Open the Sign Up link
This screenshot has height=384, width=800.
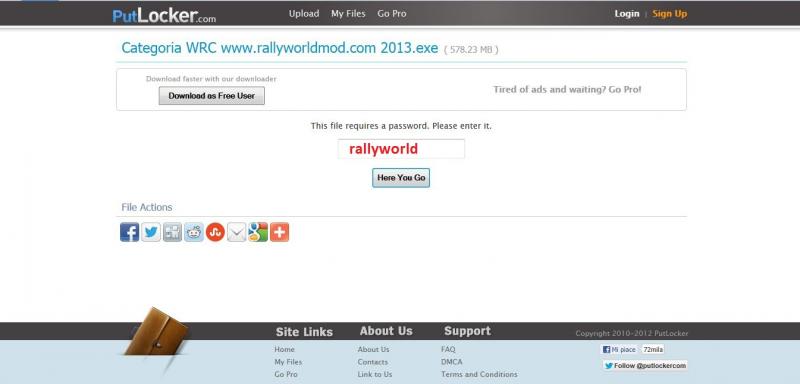(670, 14)
